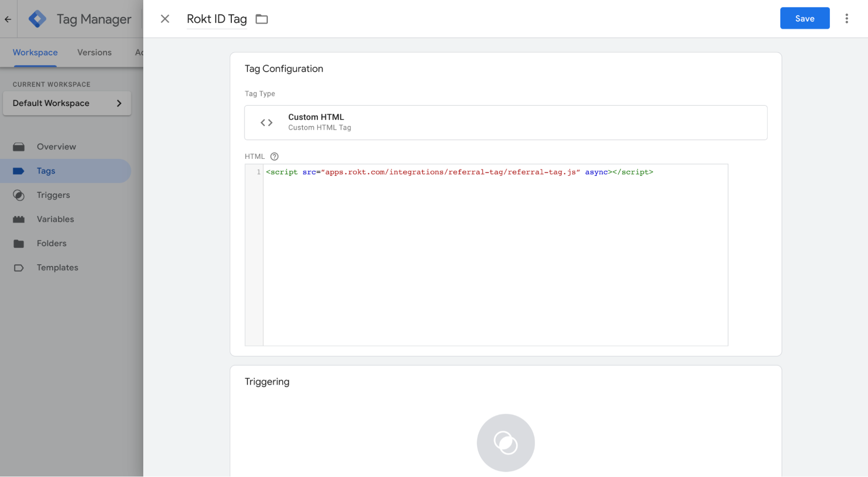This screenshot has width=868, height=477.
Task: Switch to the Workspace tab
Action: (x=35, y=52)
